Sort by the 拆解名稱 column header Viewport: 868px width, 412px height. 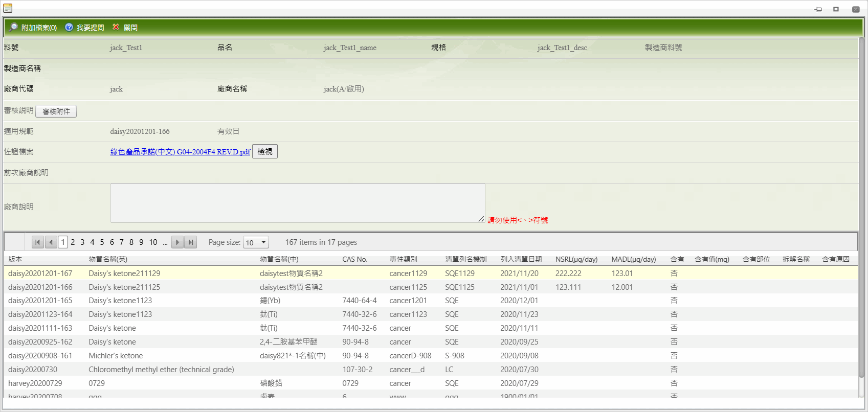(x=796, y=259)
